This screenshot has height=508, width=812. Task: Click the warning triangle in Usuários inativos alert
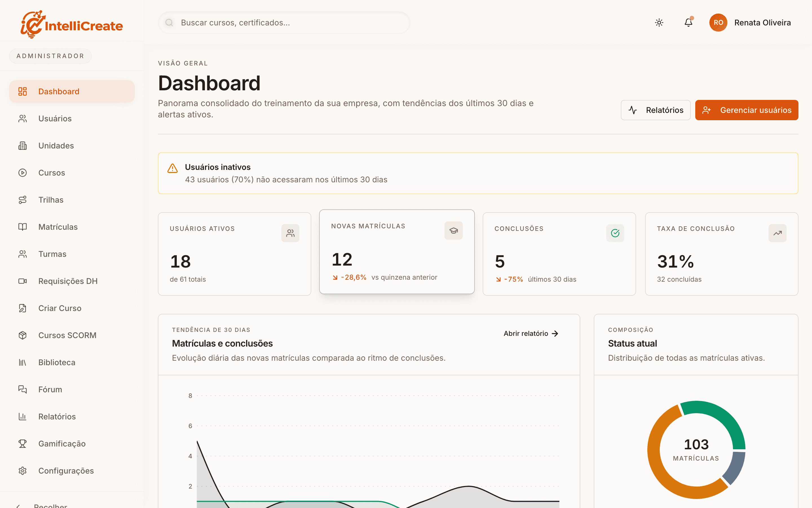pos(173,168)
